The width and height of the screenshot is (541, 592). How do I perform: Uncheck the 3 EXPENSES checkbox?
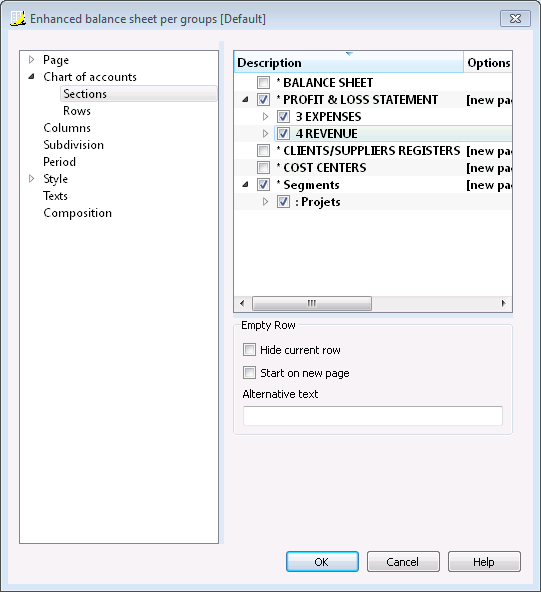click(283, 117)
